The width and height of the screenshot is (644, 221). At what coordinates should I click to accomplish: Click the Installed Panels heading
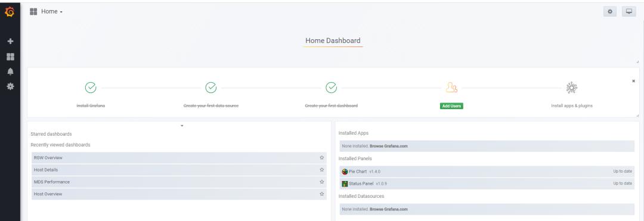click(x=355, y=158)
